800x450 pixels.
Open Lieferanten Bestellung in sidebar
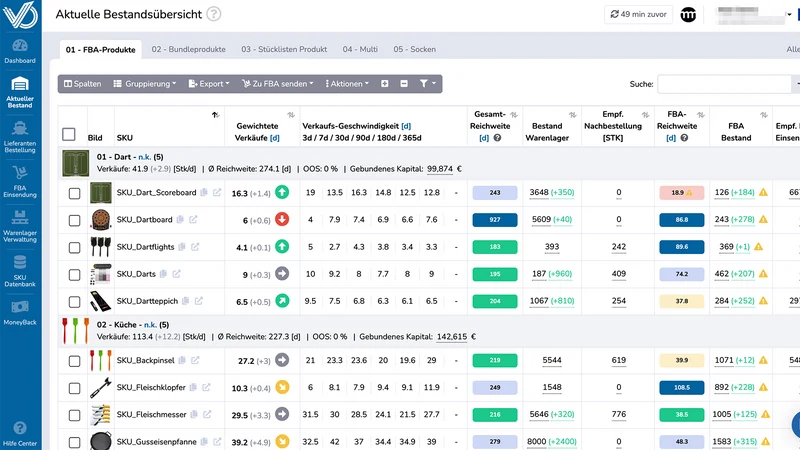tap(20, 137)
